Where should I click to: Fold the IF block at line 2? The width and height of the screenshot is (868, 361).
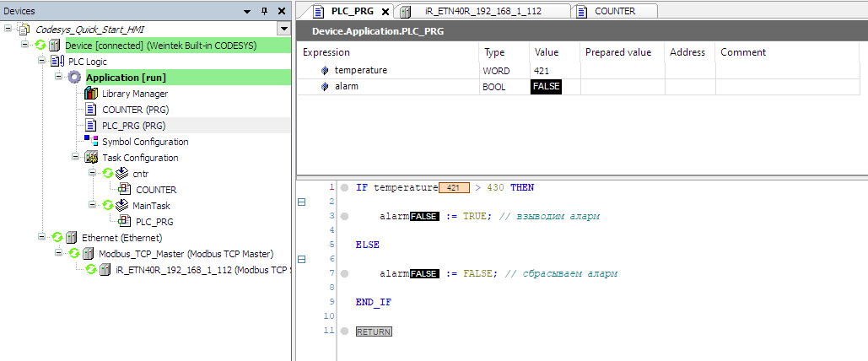302,202
